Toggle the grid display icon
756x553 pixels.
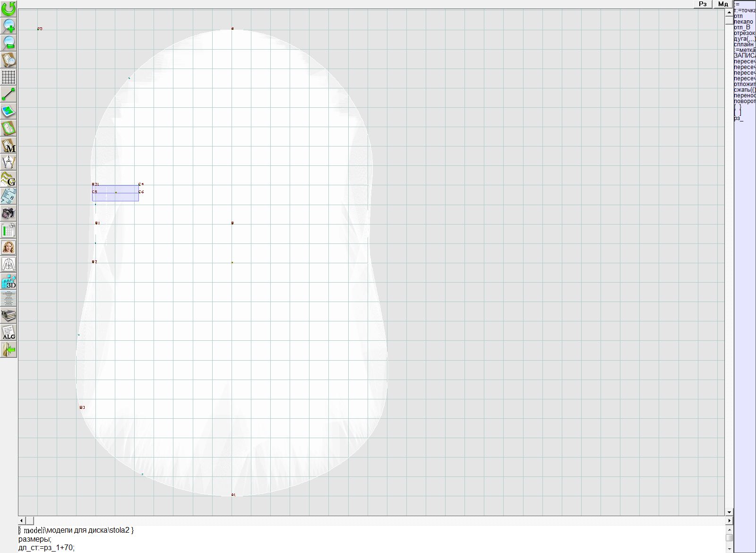click(x=9, y=77)
